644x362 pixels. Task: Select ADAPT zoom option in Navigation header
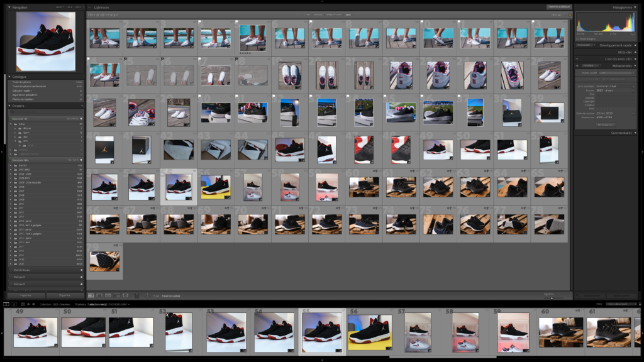pos(60,8)
